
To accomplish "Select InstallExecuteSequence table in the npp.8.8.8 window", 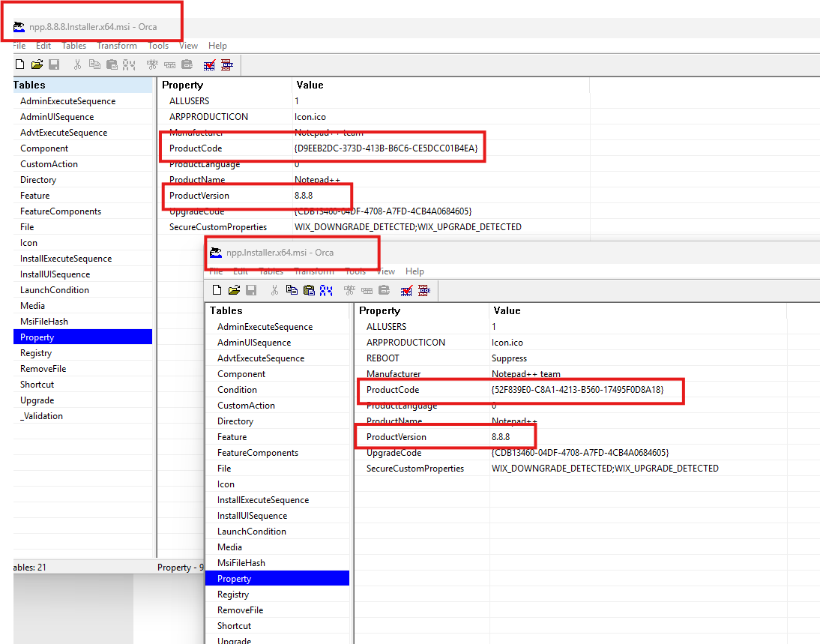I will tap(66, 259).
